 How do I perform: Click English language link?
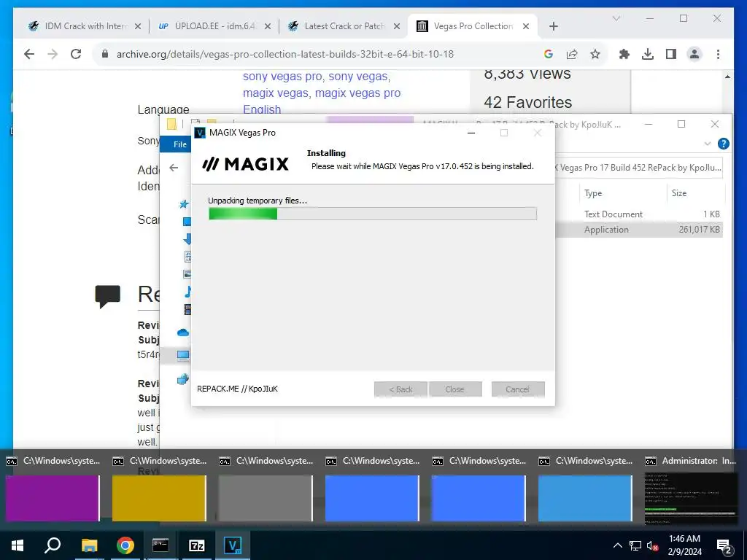coord(262,109)
